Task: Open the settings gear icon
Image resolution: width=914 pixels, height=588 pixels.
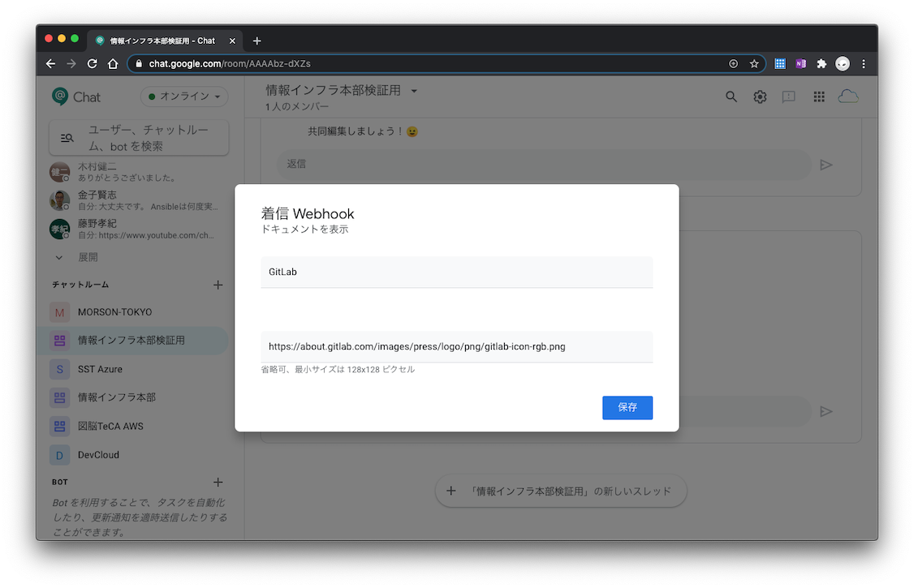Action: coord(760,97)
